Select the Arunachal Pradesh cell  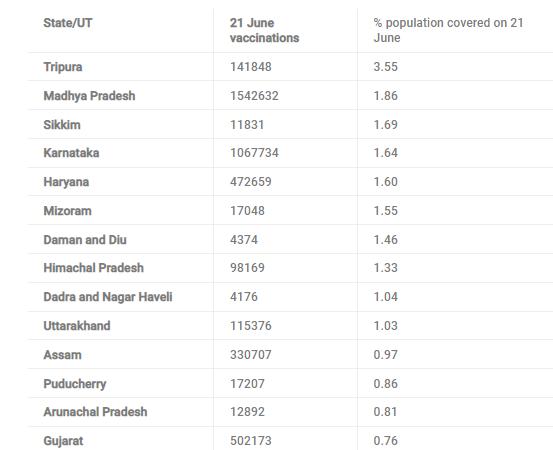pyautogui.click(x=95, y=412)
